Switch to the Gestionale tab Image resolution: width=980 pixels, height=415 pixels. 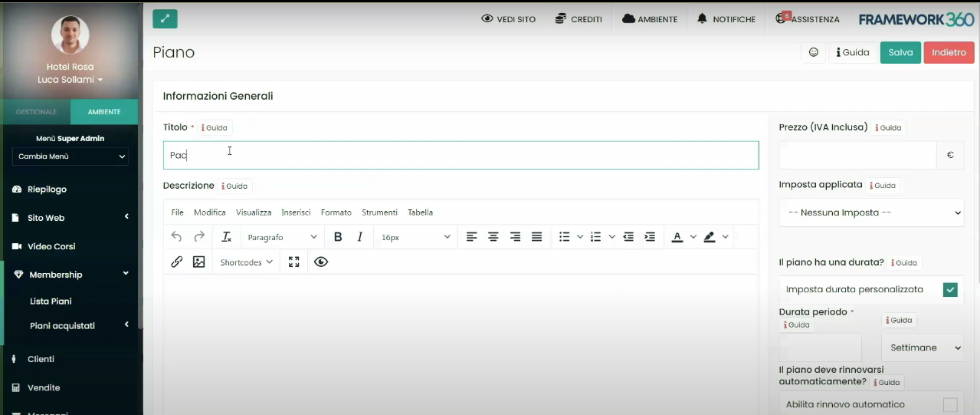[36, 112]
